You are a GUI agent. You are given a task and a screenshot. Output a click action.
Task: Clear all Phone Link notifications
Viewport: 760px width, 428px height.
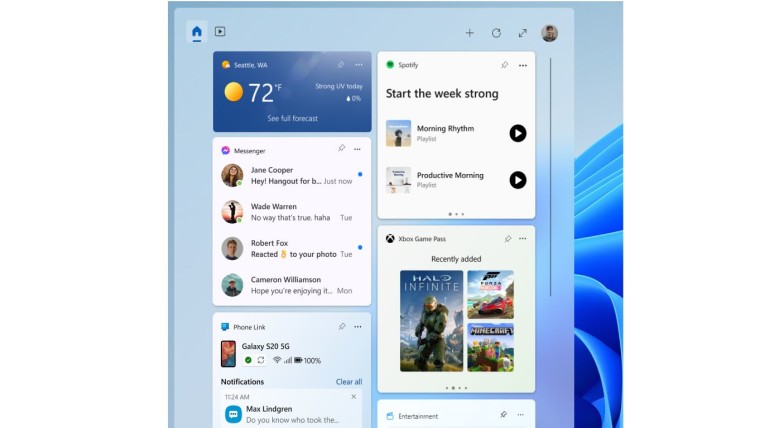point(349,382)
